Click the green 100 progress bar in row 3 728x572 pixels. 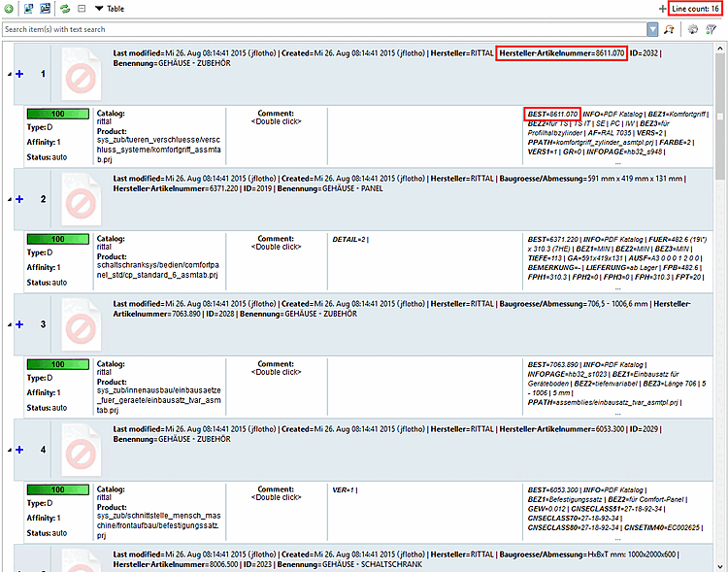point(57,364)
